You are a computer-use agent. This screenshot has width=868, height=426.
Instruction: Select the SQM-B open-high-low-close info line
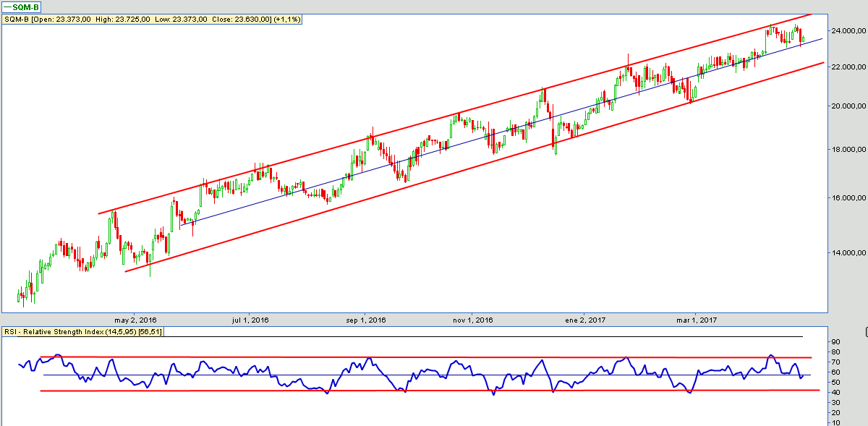point(153,20)
